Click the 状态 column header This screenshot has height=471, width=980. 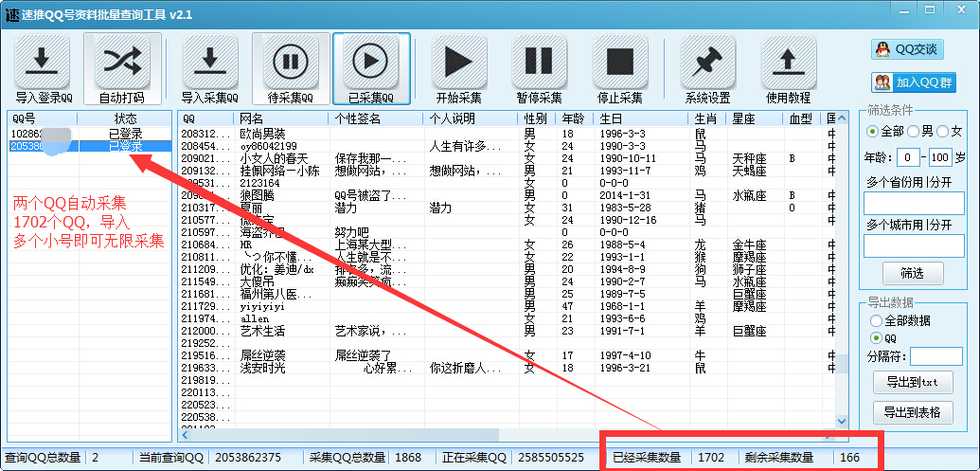click(x=125, y=118)
